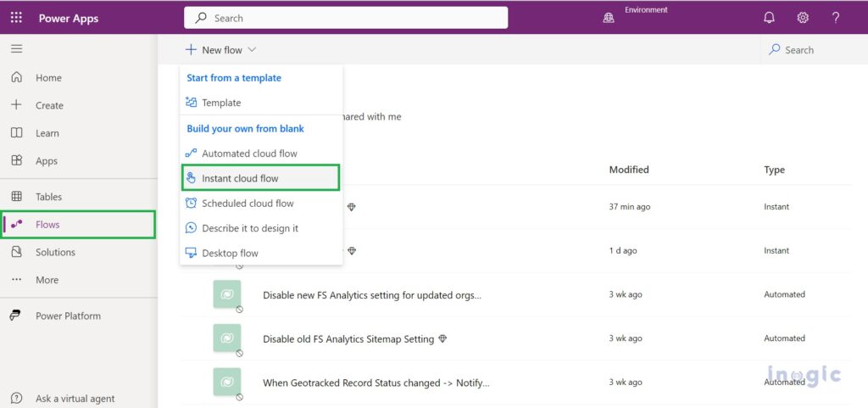This screenshot has width=868, height=408.
Task: Open the Solutions page in sidebar
Action: [x=55, y=252]
